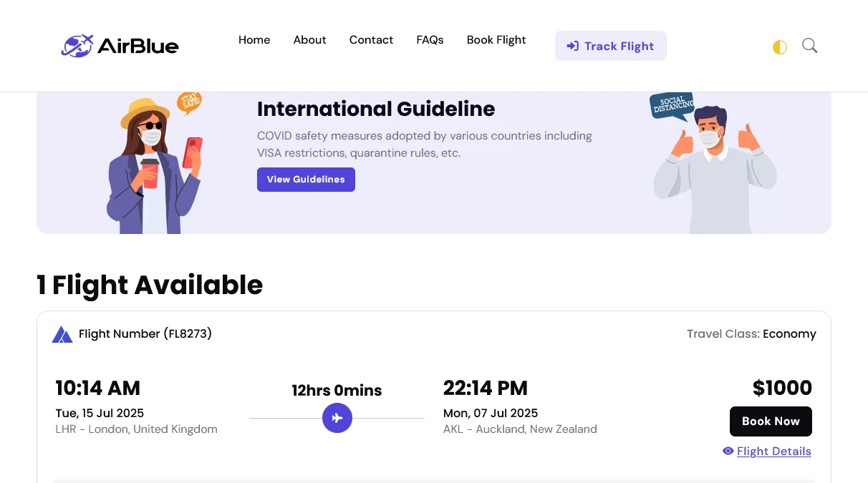Click the AirBlue airplane logo icon
868x483 pixels.
pos(78,45)
